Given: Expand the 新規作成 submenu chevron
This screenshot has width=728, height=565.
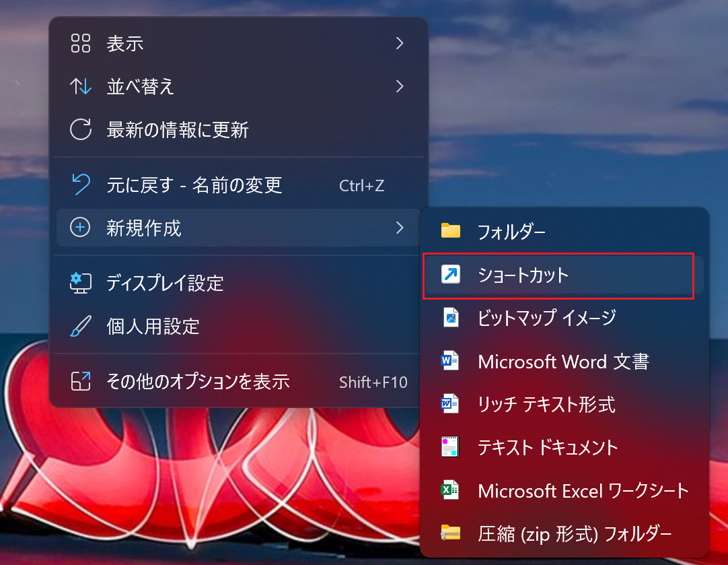Looking at the screenshot, I should point(400,228).
